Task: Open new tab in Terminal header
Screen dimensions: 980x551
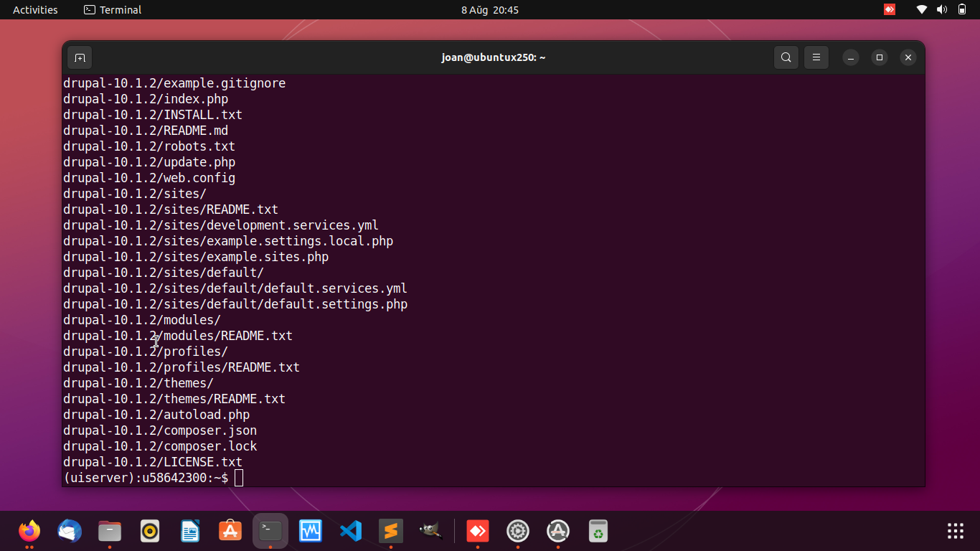Action: 80,57
